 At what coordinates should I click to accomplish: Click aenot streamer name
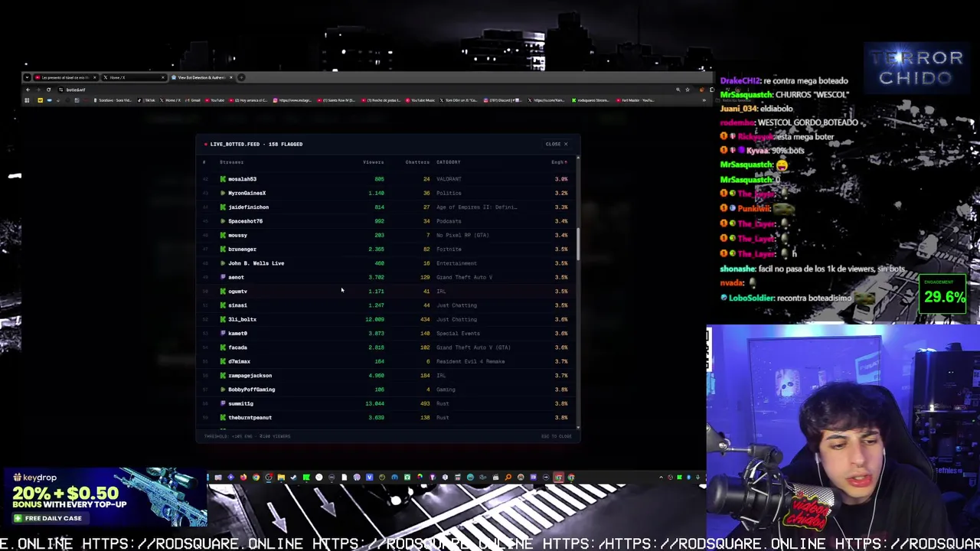(236, 277)
